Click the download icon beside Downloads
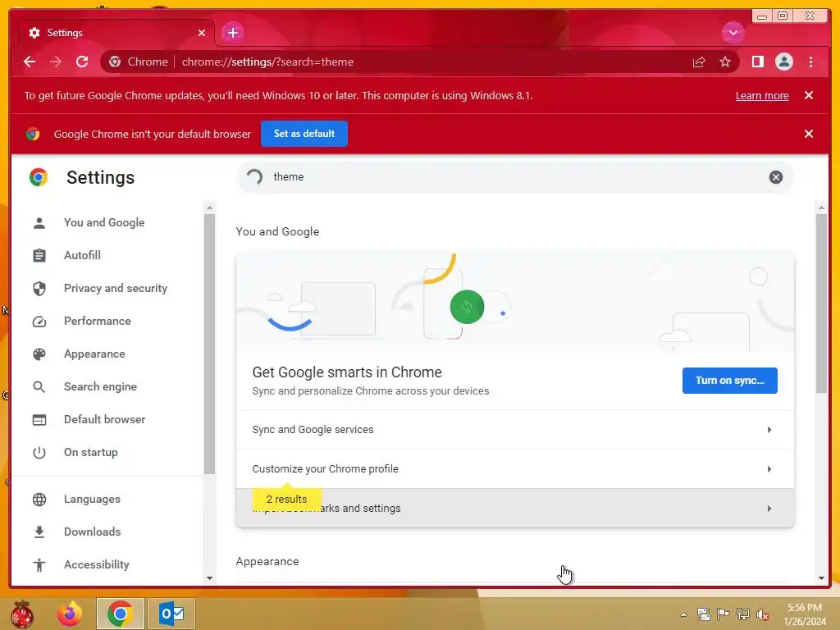This screenshot has width=840, height=630. [x=39, y=532]
